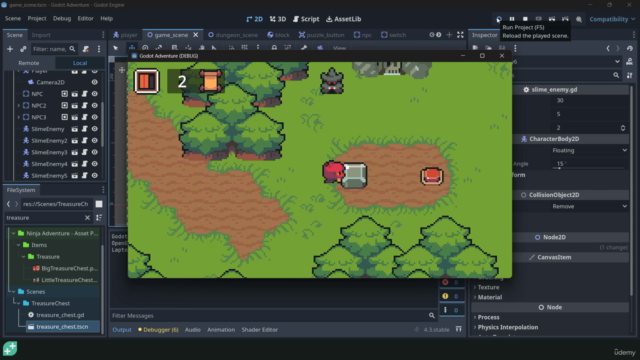Open the Import dock tab
This screenshot has height=360, width=640.
pos(41,35)
